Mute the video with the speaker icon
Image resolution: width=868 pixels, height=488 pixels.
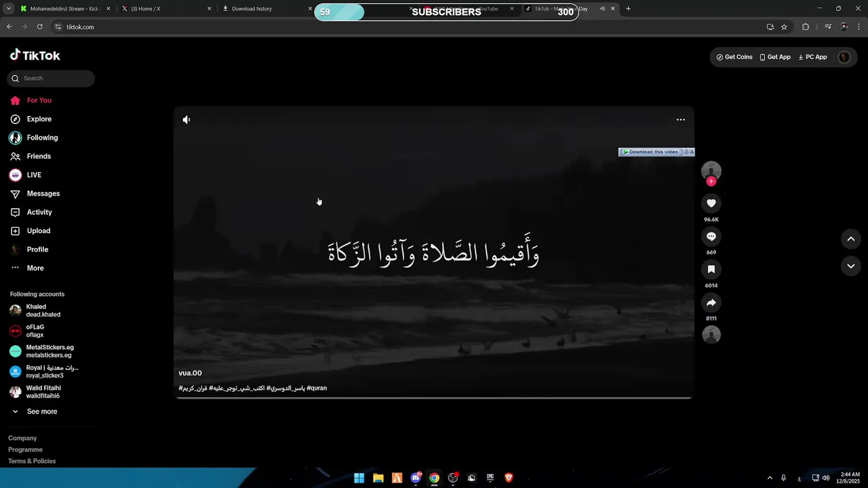click(x=186, y=120)
